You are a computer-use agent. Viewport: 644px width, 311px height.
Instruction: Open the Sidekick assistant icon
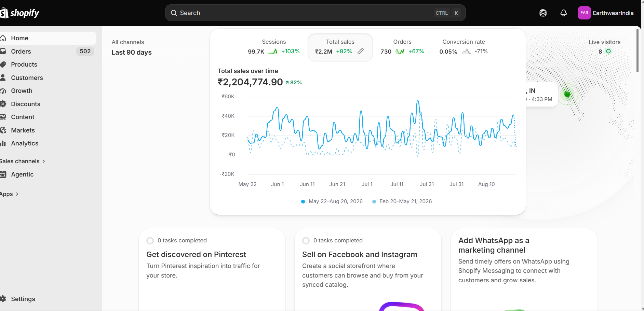pos(543,13)
